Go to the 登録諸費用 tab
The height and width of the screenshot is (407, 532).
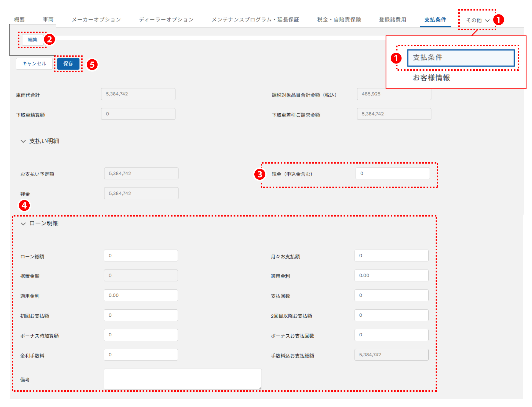(x=392, y=20)
